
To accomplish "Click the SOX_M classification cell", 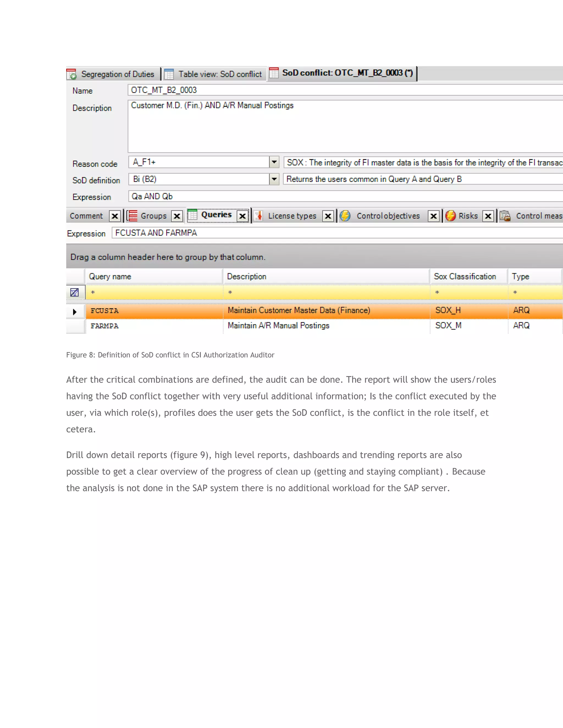I will 469,326.
